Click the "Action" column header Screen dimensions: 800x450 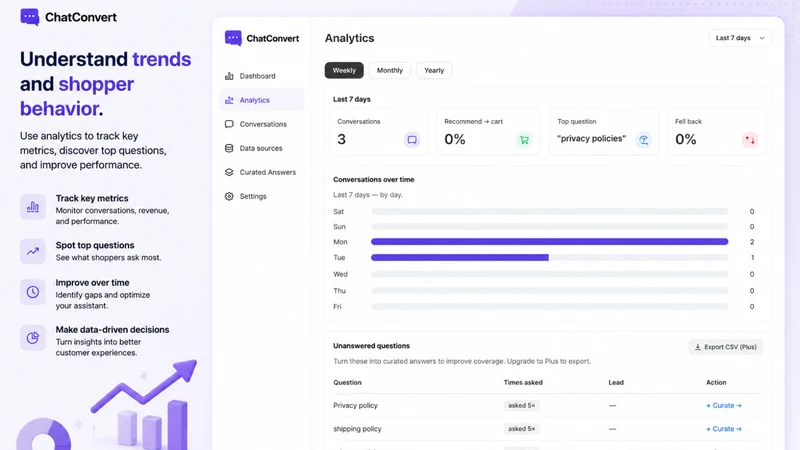click(716, 383)
